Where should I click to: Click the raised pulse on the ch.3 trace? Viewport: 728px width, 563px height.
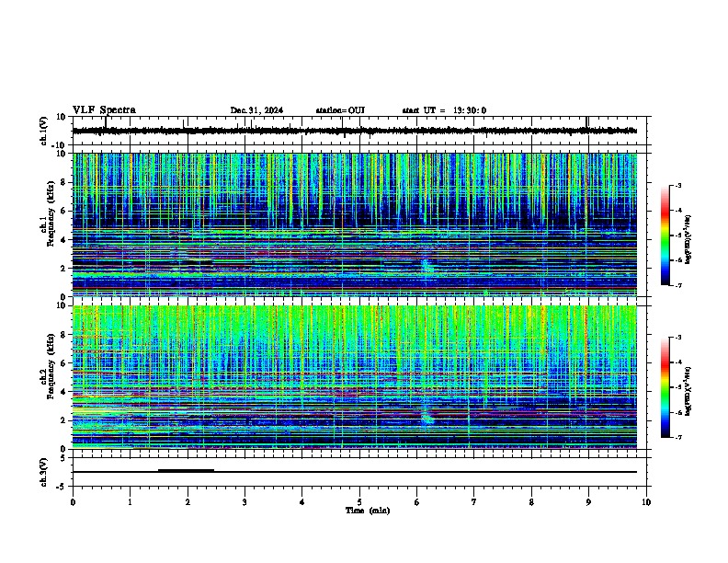click(187, 470)
